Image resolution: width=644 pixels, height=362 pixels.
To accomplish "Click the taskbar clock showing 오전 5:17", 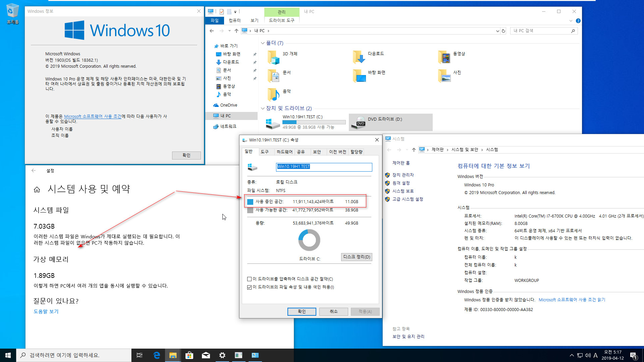I will 612,355.
